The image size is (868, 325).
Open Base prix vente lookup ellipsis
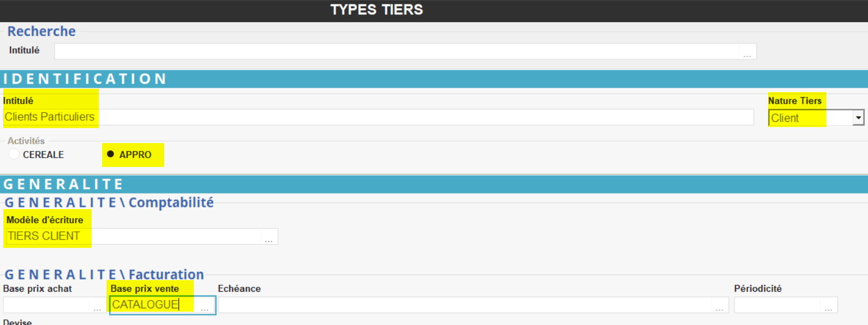point(205,306)
